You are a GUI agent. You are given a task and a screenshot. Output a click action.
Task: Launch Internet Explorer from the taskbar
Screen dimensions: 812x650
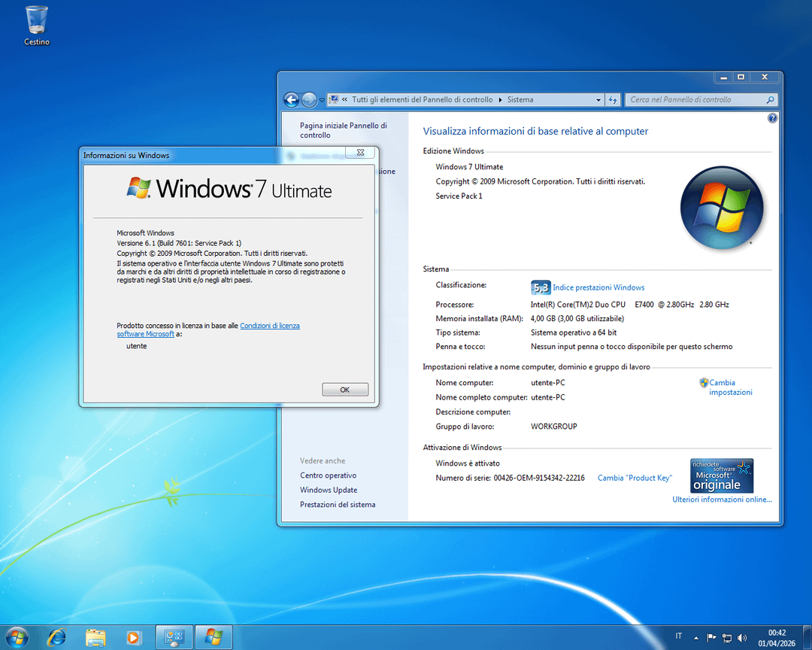(56, 637)
